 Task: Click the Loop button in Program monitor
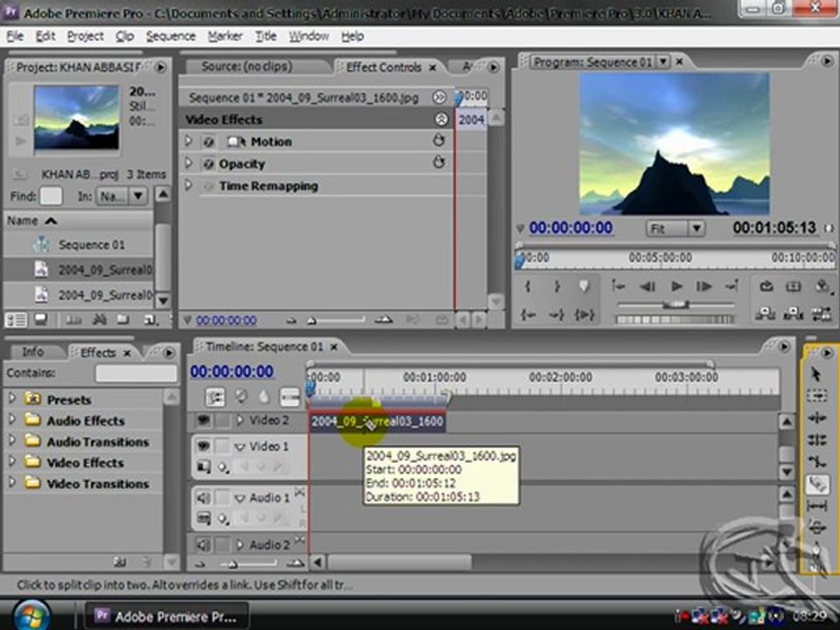pos(766,287)
